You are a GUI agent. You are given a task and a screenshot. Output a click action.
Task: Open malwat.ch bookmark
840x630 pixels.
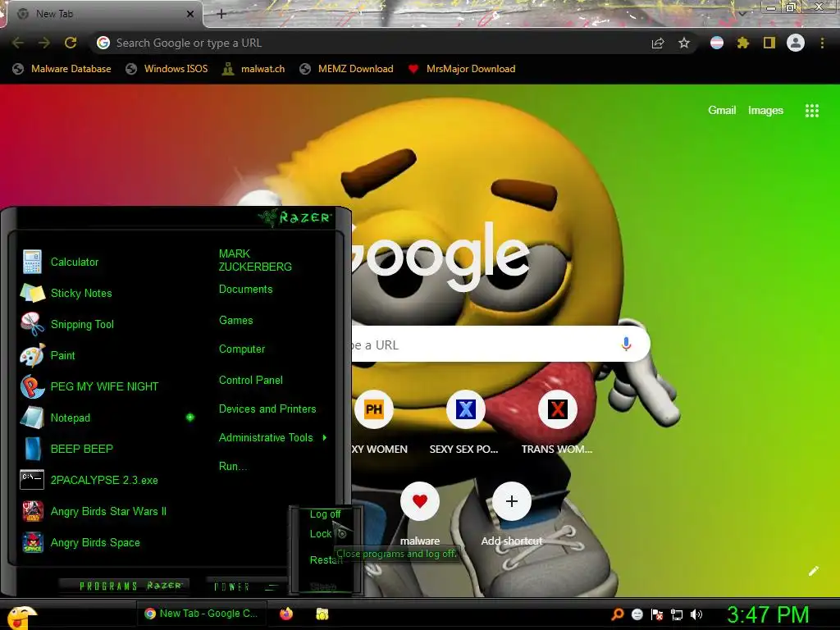254,69
